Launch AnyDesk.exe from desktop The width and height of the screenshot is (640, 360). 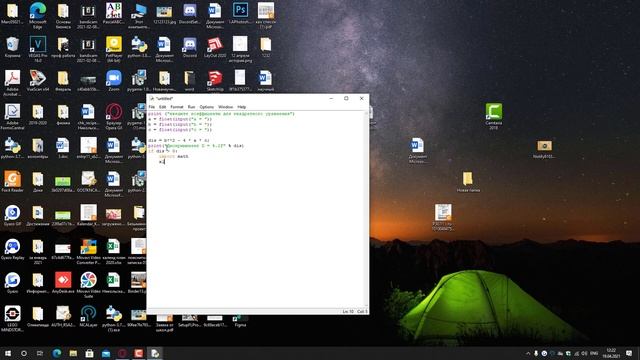63,282
